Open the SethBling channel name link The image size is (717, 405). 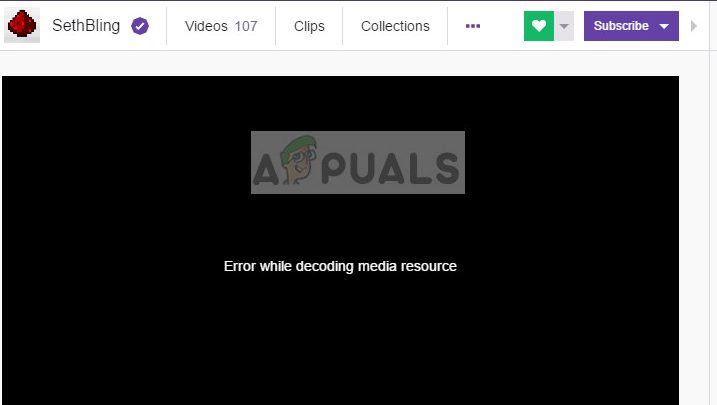click(x=86, y=26)
